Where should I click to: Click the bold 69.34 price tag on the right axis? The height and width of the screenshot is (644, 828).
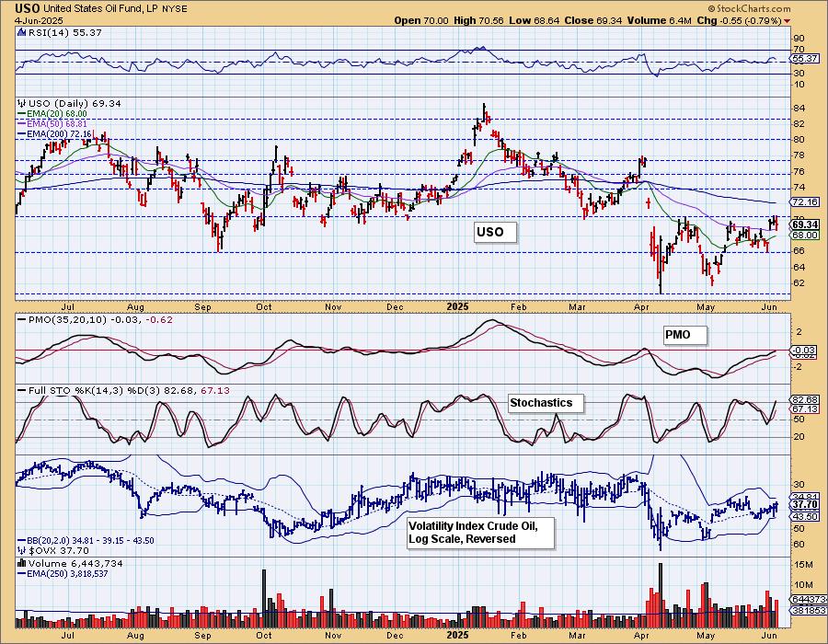coord(806,224)
